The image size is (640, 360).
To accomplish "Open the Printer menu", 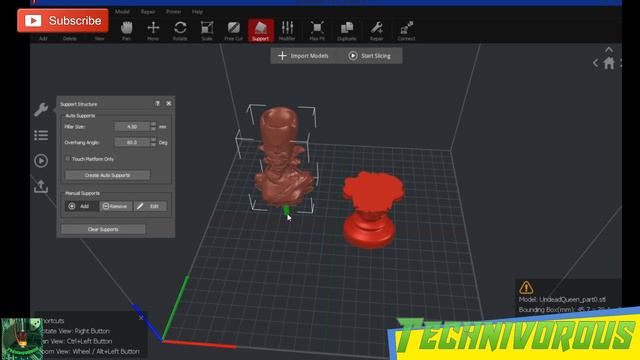I will [x=173, y=12].
